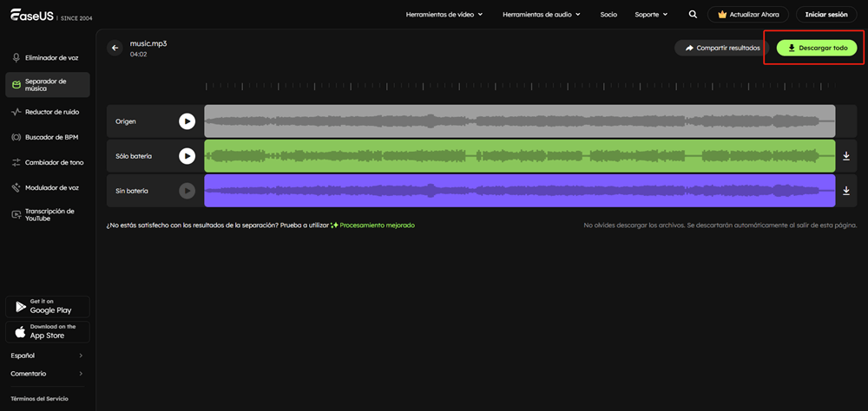Click the back arrow beside music.mp3
The height and width of the screenshot is (411, 868).
[x=115, y=49]
